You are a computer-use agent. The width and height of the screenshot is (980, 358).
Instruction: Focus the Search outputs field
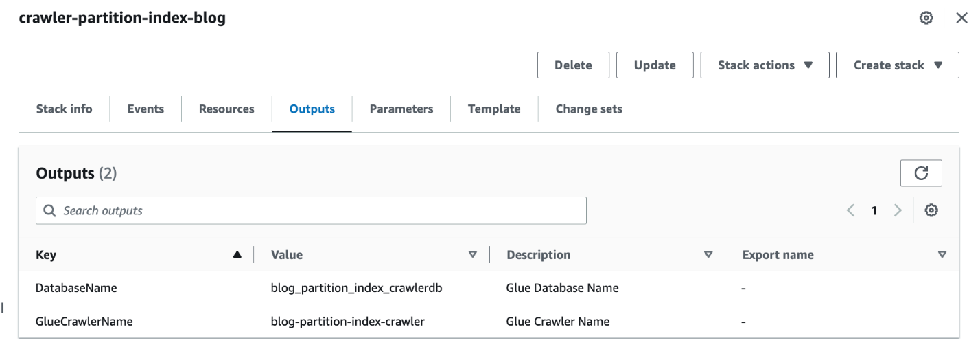323,210
